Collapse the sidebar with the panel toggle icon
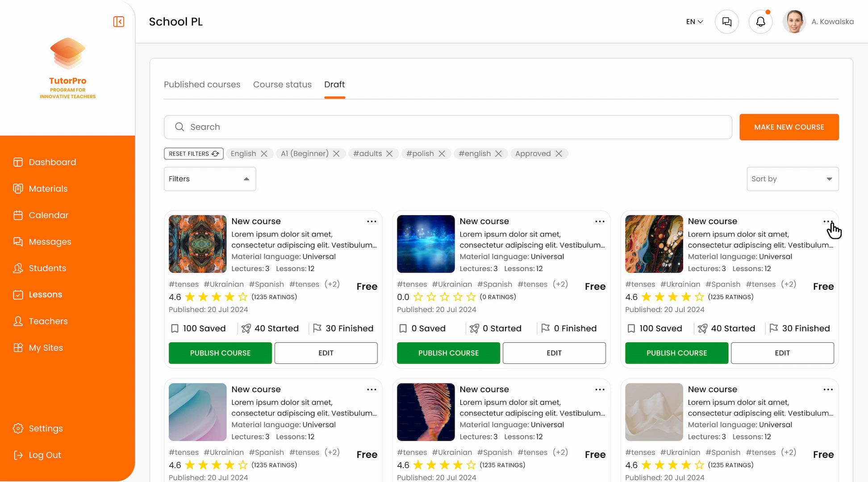The image size is (868, 482). [119, 21]
